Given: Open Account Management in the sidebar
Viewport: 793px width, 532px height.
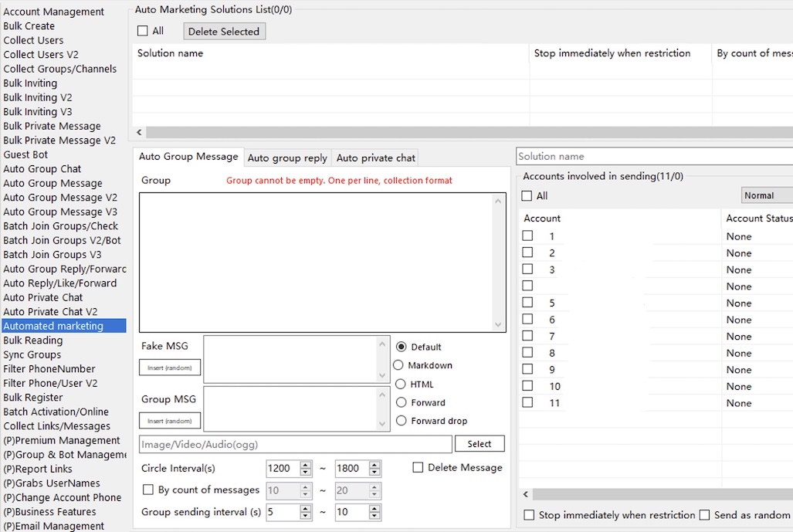Looking at the screenshot, I should click(x=53, y=12).
